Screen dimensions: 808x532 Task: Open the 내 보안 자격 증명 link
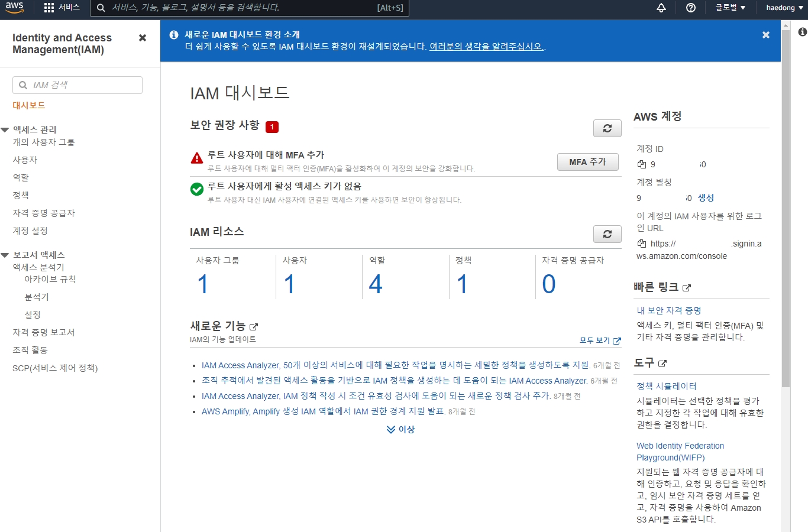click(x=669, y=310)
